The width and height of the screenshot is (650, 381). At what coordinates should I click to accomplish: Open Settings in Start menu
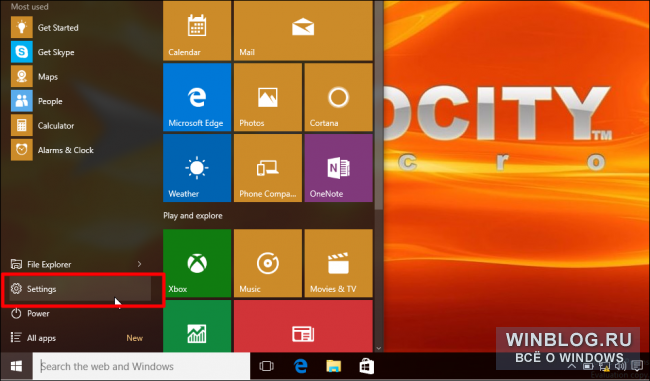click(x=80, y=289)
